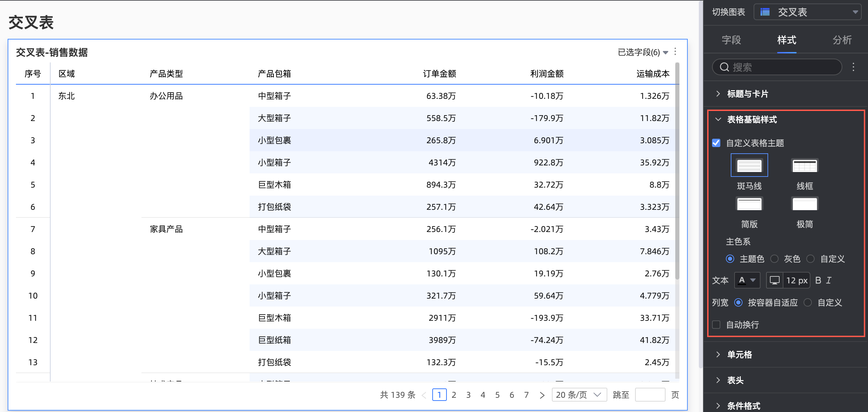Select the 灰色 radio option
The image size is (868, 412).
pyautogui.click(x=774, y=259)
